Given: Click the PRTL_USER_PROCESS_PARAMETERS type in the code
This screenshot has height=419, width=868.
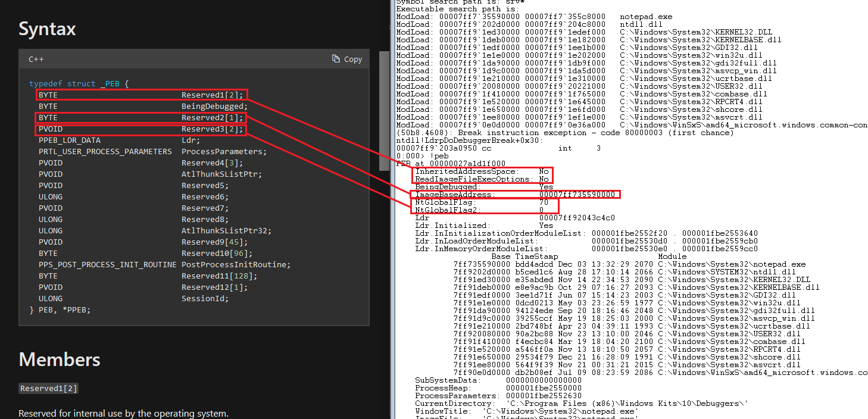Looking at the screenshot, I should pyautogui.click(x=105, y=152).
